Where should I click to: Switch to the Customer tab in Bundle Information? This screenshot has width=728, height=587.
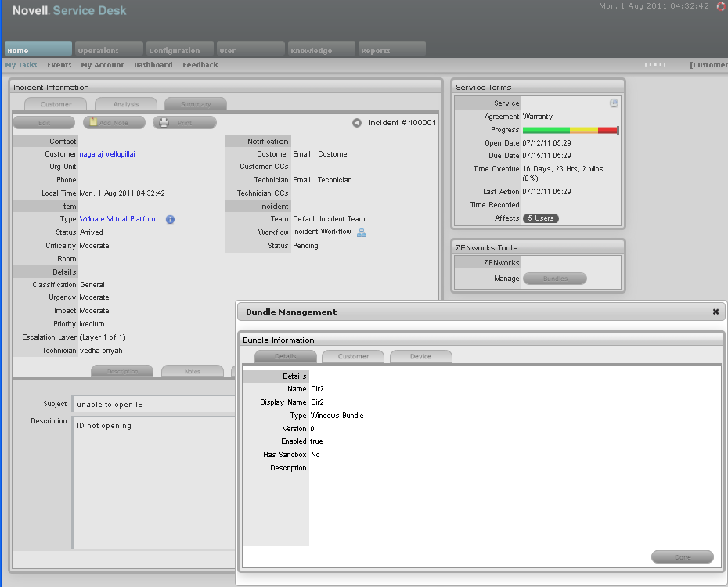[353, 356]
